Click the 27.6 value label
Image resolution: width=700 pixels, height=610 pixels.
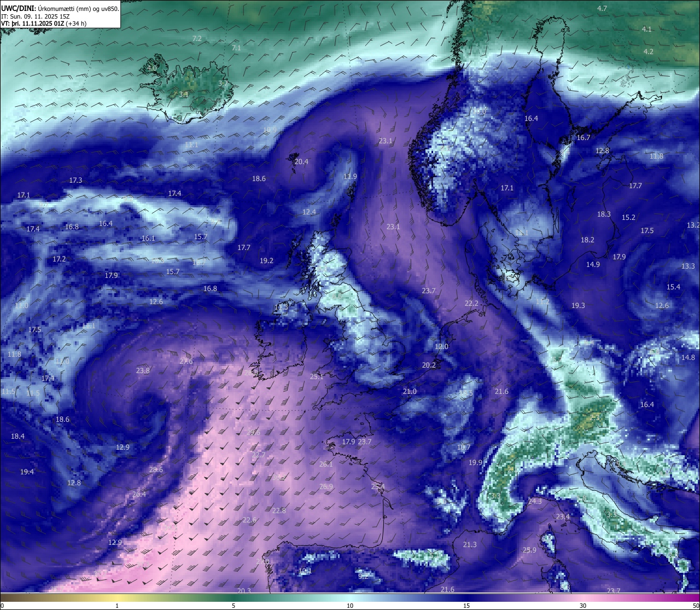[186, 361]
